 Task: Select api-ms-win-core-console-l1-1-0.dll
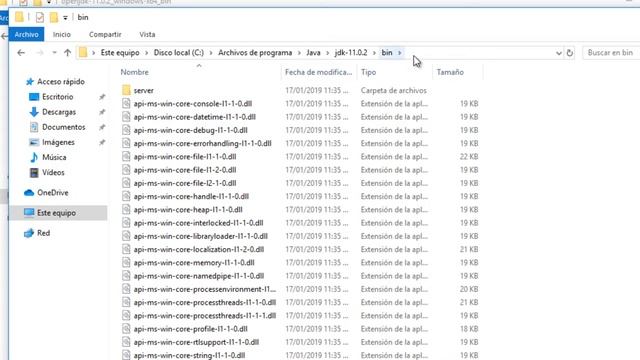[193, 104]
